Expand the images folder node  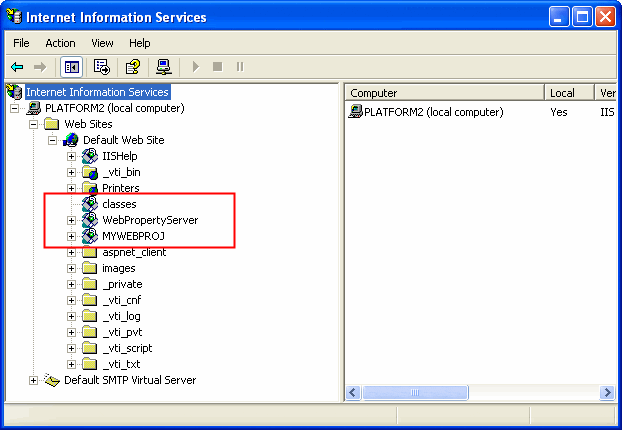tap(71, 268)
